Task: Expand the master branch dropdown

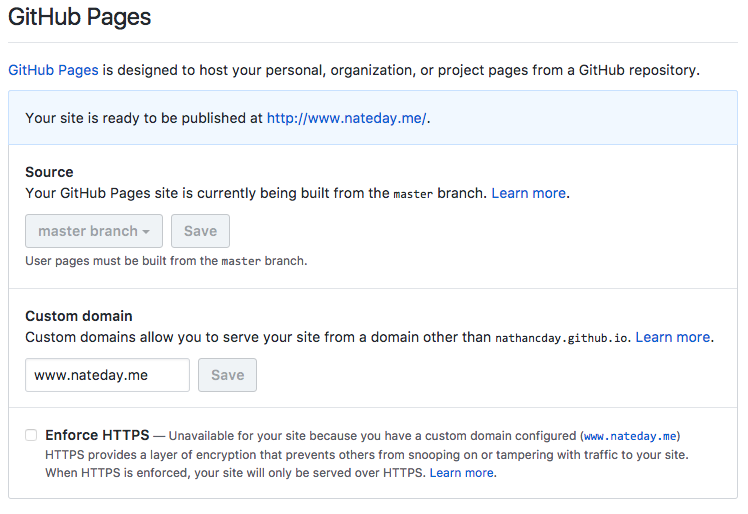Action: 93,231
